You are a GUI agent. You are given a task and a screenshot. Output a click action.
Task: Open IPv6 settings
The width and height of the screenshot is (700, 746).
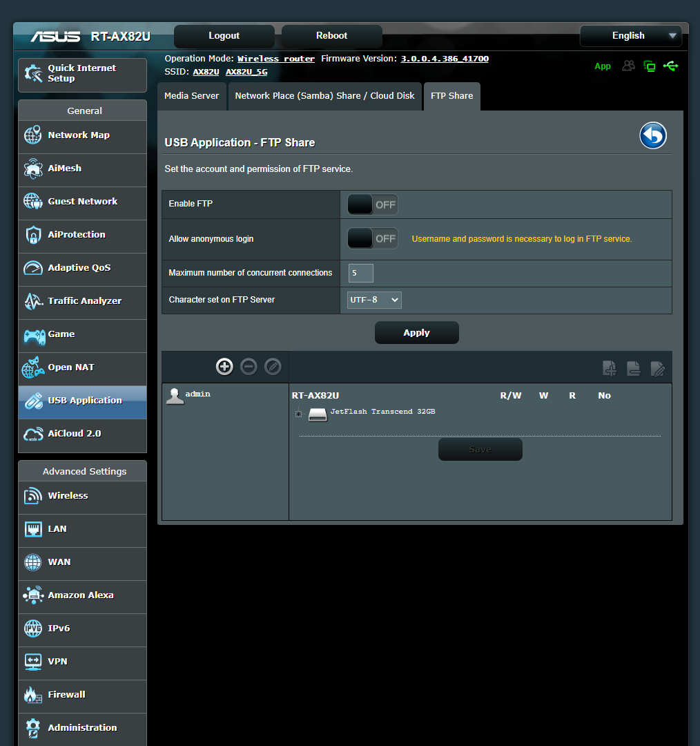click(x=82, y=631)
